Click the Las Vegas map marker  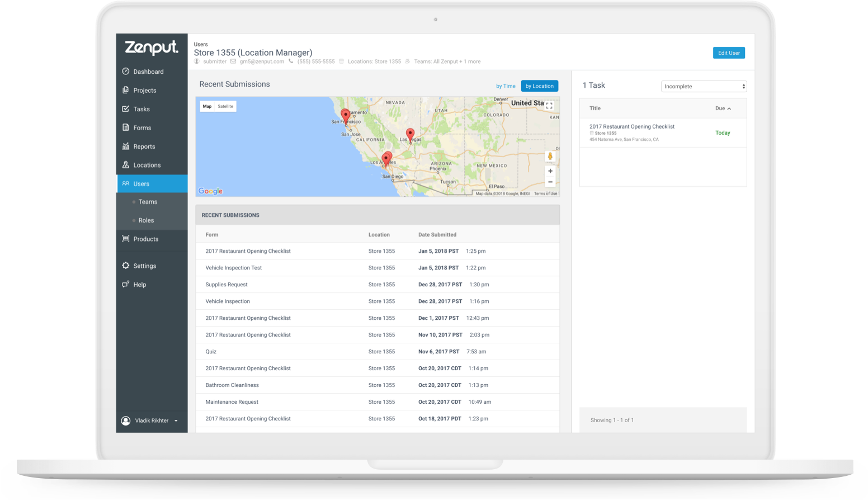coord(410,134)
